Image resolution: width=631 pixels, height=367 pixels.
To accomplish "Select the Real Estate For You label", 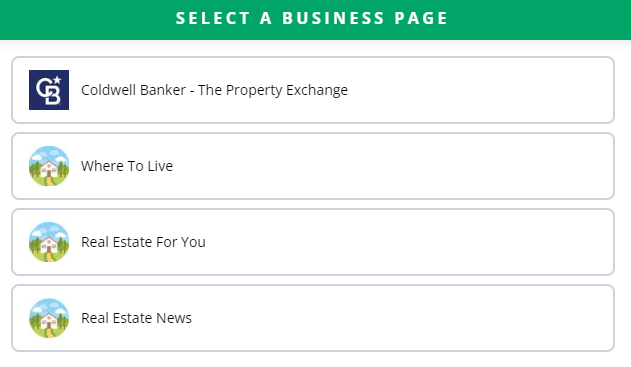I will click(x=143, y=242).
